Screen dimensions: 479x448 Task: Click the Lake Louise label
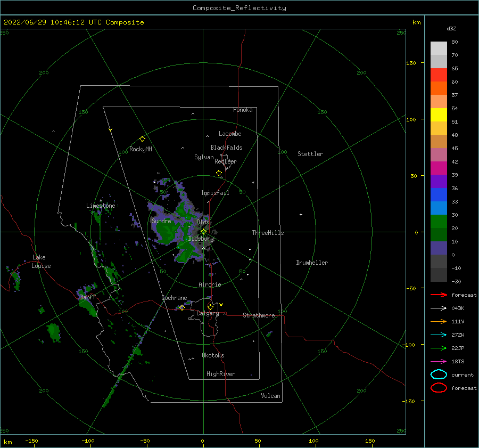tap(41, 262)
